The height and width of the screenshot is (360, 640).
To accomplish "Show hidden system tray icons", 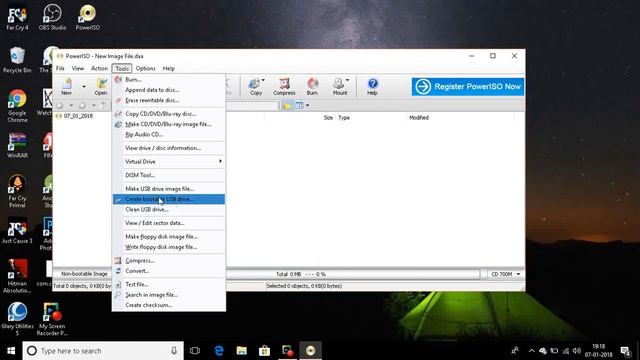I will click(531, 351).
